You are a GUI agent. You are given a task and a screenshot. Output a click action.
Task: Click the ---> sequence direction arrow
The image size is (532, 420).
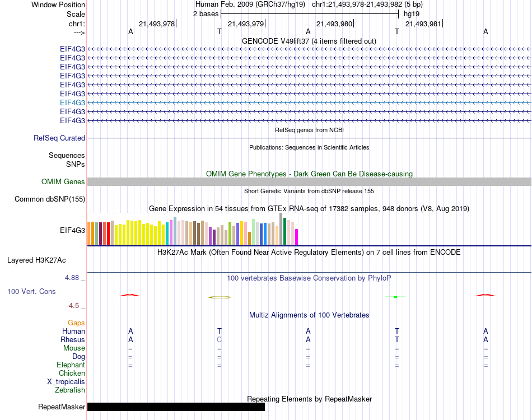point(79,32)
